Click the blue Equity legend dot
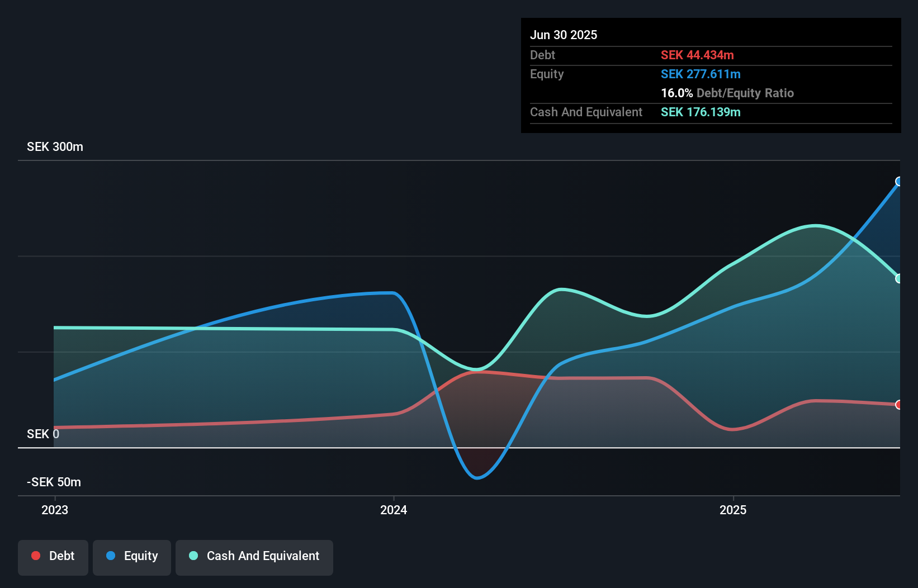Viewport: 918px width, 588px height. coord(111,556)
